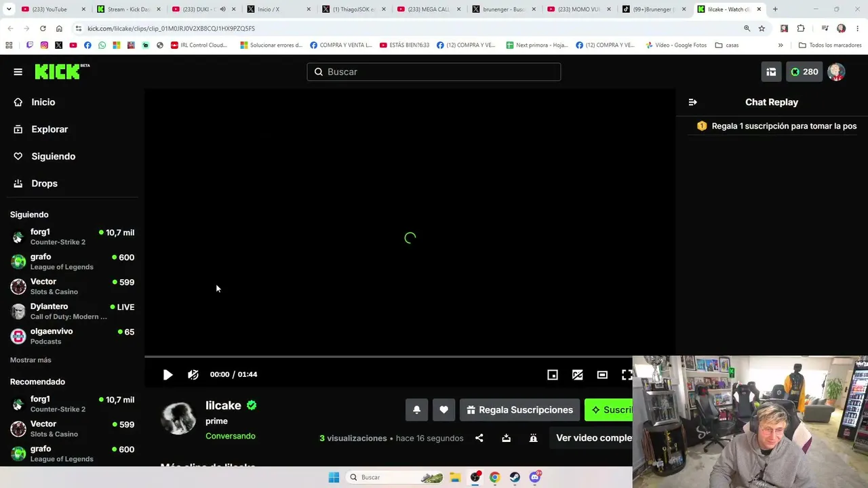868x488 pixels.
Task: Report the clip with the siren icon
Action: click(x=533, y=438)
